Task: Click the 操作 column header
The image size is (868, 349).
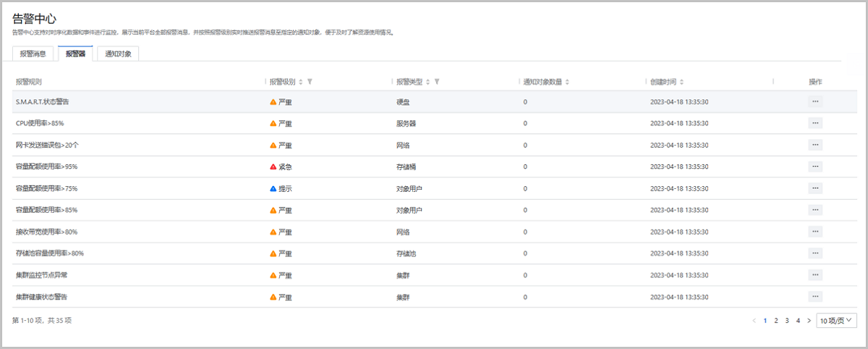Action: (x=815, y=82)
